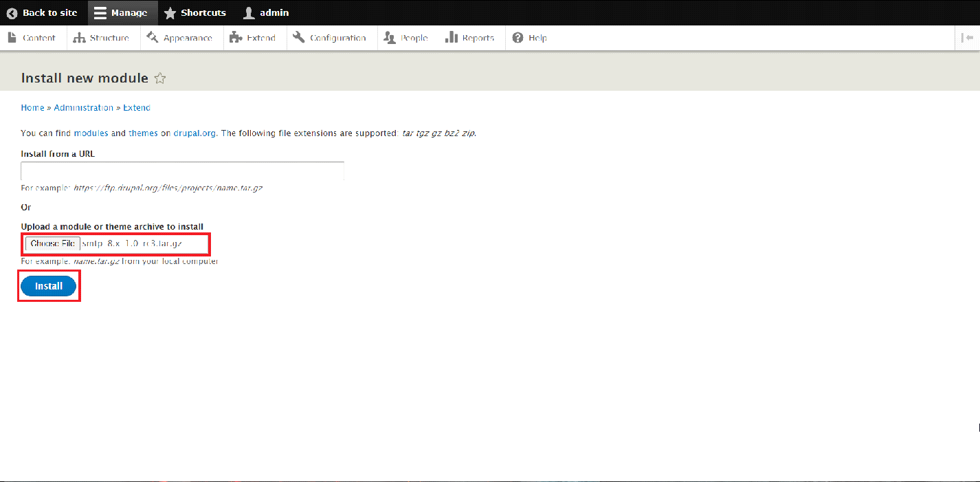Open the Content page icon
This screenshot has height=482, width=980.
12,38
